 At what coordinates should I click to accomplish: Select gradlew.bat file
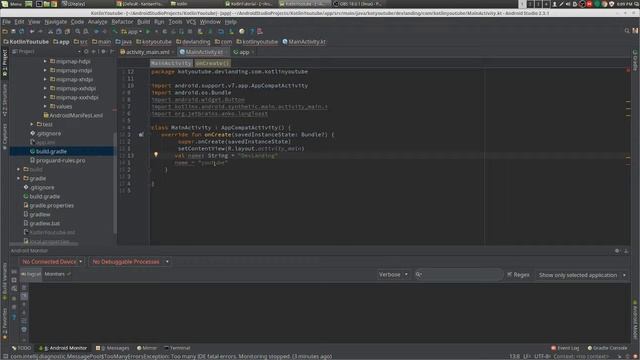[42, 223]
